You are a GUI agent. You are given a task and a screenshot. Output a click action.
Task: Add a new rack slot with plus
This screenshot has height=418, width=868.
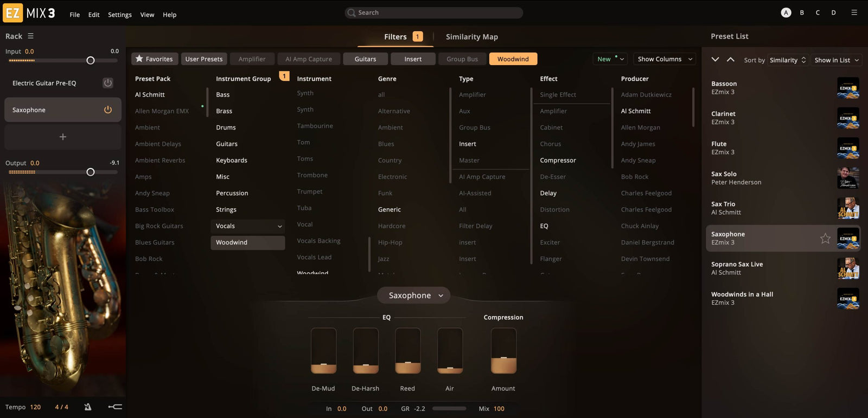[x=63, y=137]
